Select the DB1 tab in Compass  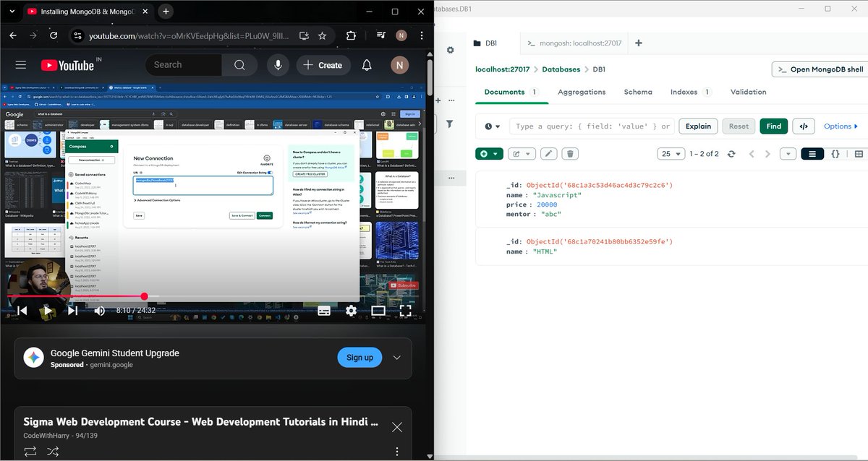490,43
